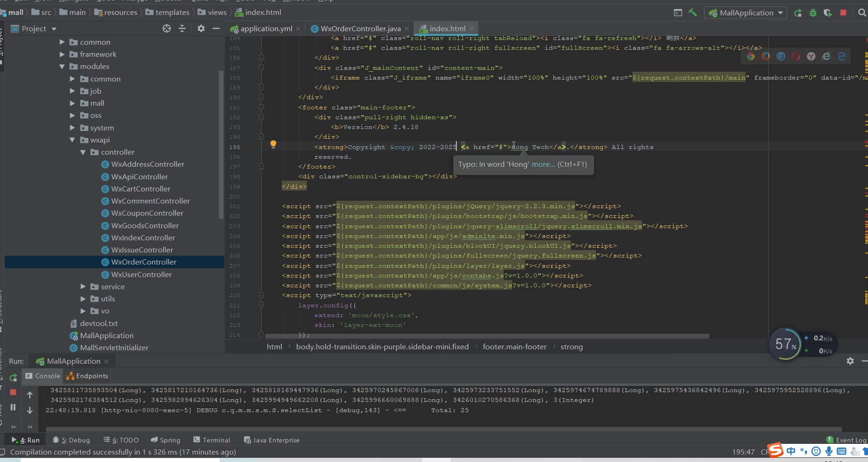The width and height of the screenshot is (868, 462).
Task: Click the layout window icon left of hammer
Action: [x=678, y=13]
